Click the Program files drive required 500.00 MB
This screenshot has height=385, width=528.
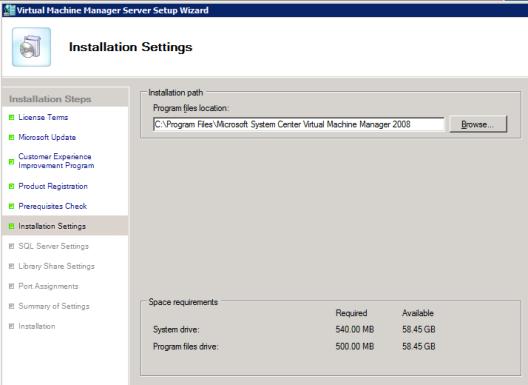coord(355,346)
